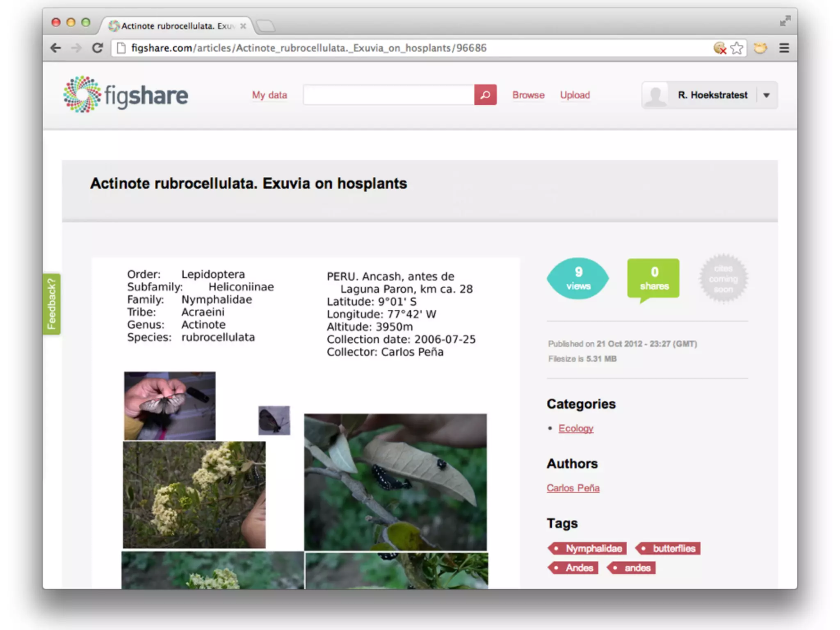Focus the figshare search text field

[x=388, y=95]
